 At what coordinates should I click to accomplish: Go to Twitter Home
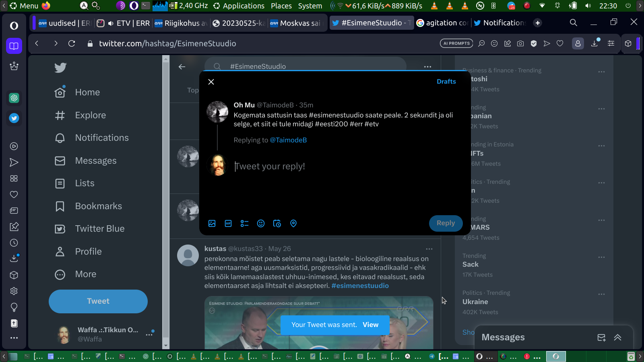(77, 92)
